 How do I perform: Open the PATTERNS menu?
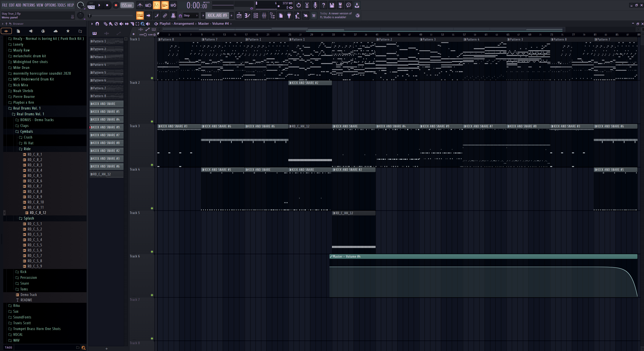point(29,5)
